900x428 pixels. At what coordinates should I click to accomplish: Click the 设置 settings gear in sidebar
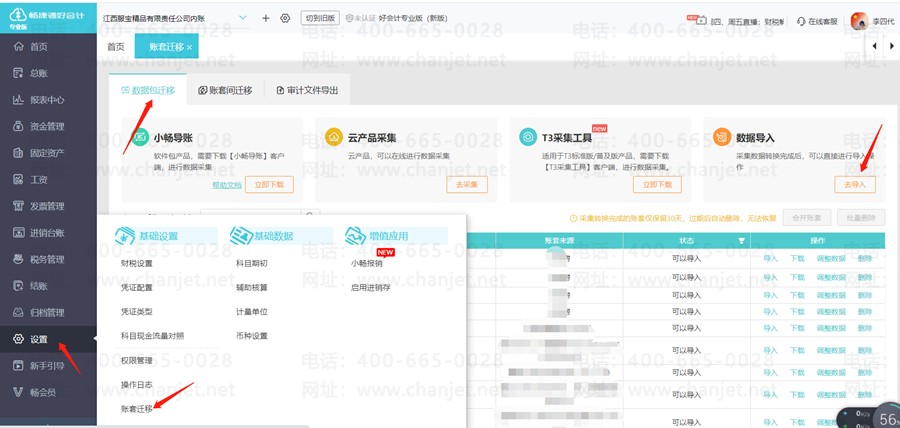pos(18,339)
